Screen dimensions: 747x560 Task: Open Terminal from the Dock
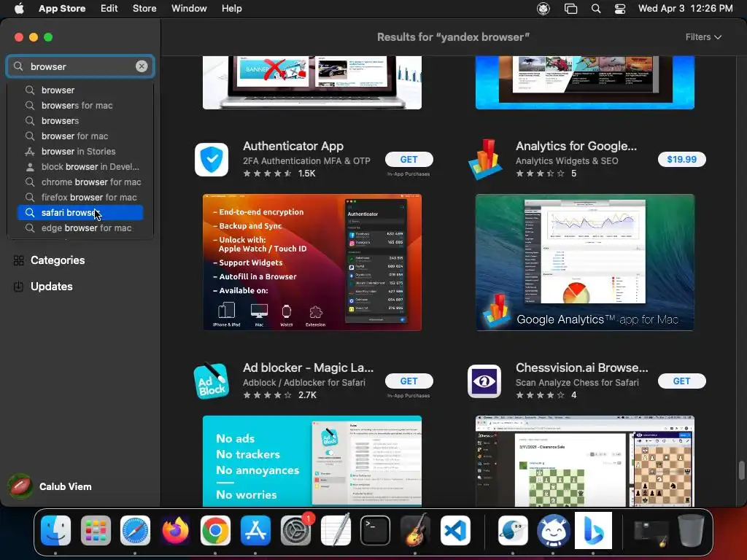coord(376,531)
